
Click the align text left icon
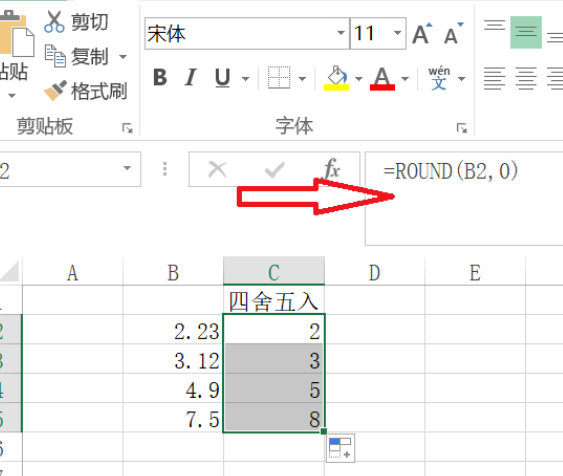pos(494,78)
